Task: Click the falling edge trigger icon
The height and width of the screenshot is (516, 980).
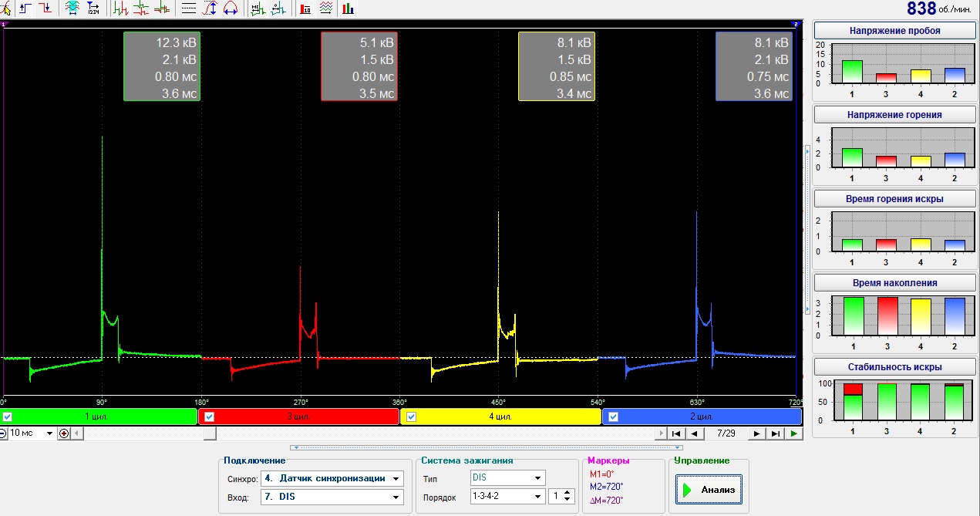Action: click(x=46, y=8)
